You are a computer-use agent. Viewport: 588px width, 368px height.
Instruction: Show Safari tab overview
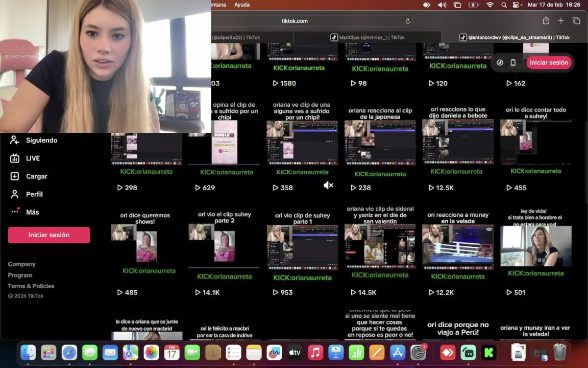(576, 20)
